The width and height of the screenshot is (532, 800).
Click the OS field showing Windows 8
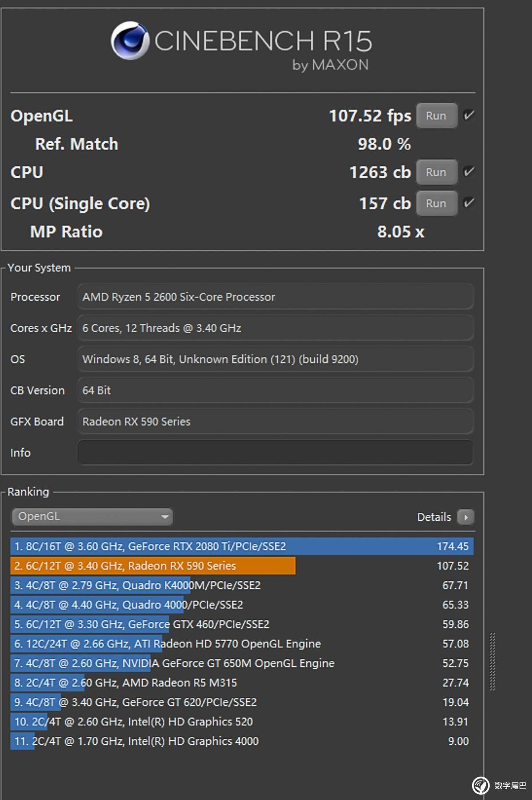275,359
